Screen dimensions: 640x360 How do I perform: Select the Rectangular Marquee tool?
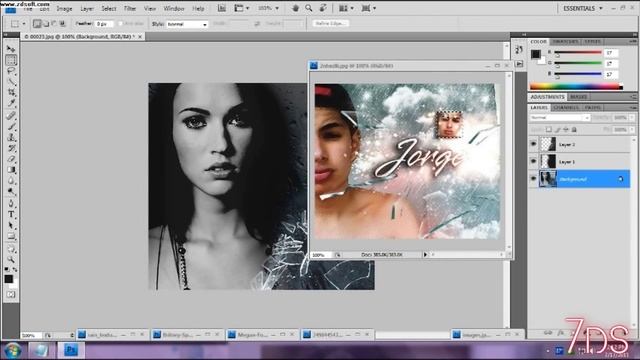click(11, 60)
